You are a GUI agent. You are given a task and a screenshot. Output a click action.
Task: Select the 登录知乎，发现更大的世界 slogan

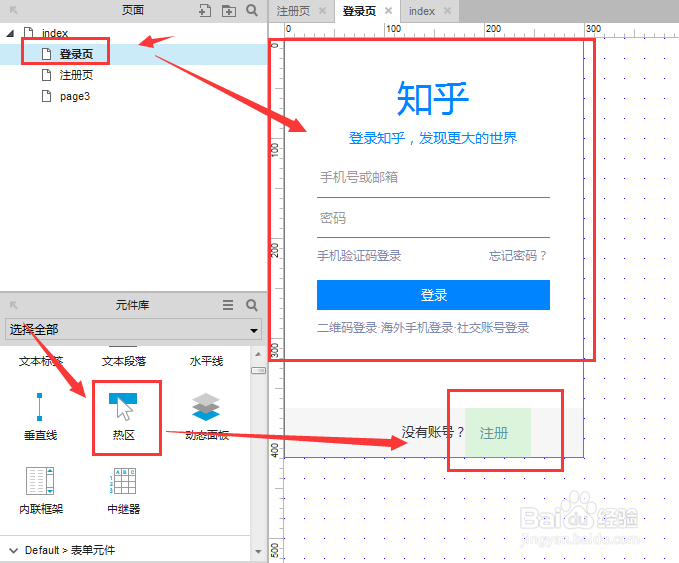(433, 138)
